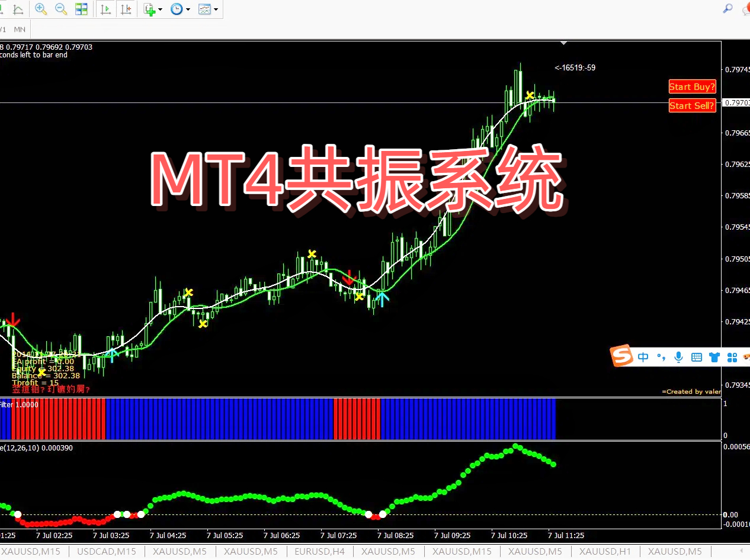Toggle chart shift from right border
This screenshot has height=560, width=750.
coord(126,9)
